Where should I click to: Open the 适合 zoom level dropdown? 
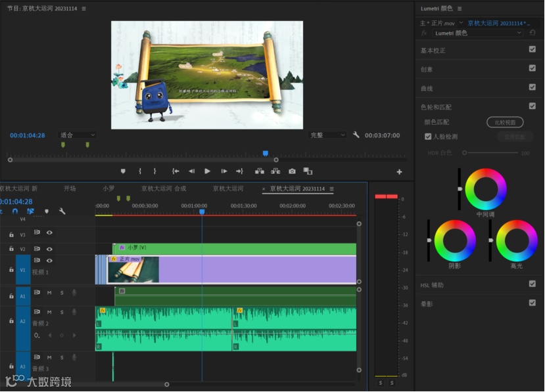(x=78, y=135)
